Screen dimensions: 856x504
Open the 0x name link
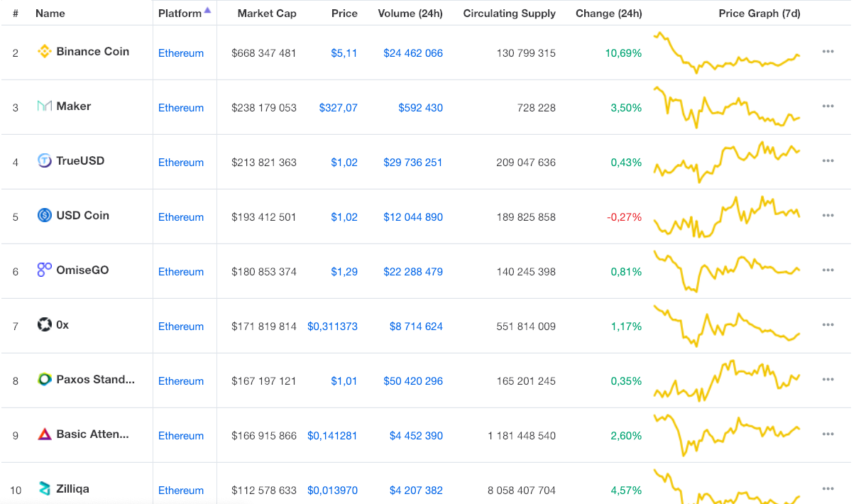(x=62, y=324)
